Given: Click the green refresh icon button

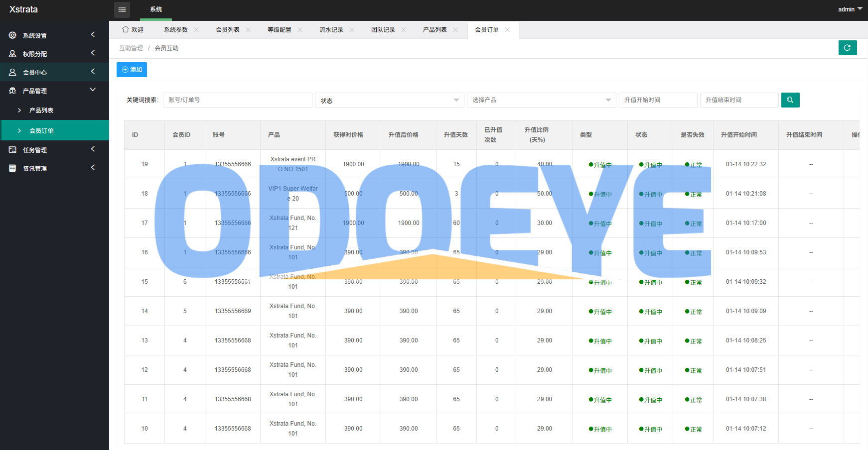Looking at the screenshot, I should tap(847, 48).
